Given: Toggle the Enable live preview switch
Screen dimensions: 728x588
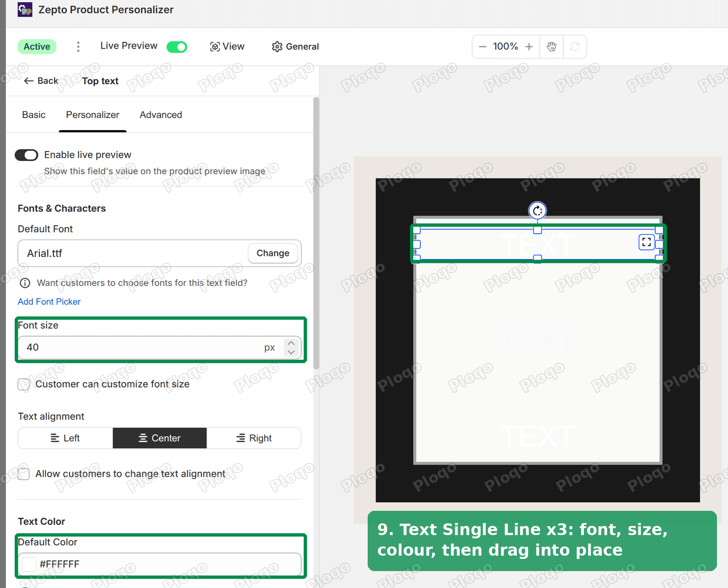Looking at the screenshot, I should tap(26, 155).
